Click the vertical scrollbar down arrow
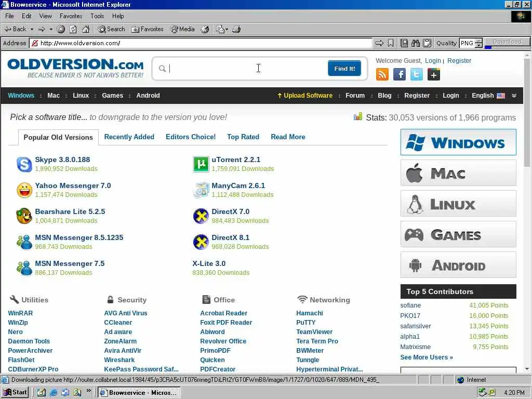The image size is (532, 399). [x=527, y=369]
